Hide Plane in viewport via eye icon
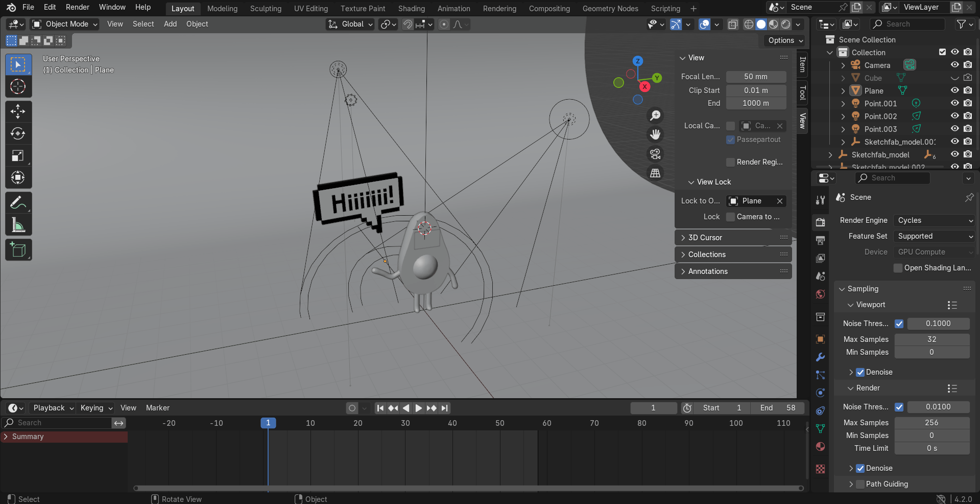The width and height of the screenshot is (980, 504). pyautogui.click(x=954, y=90)
